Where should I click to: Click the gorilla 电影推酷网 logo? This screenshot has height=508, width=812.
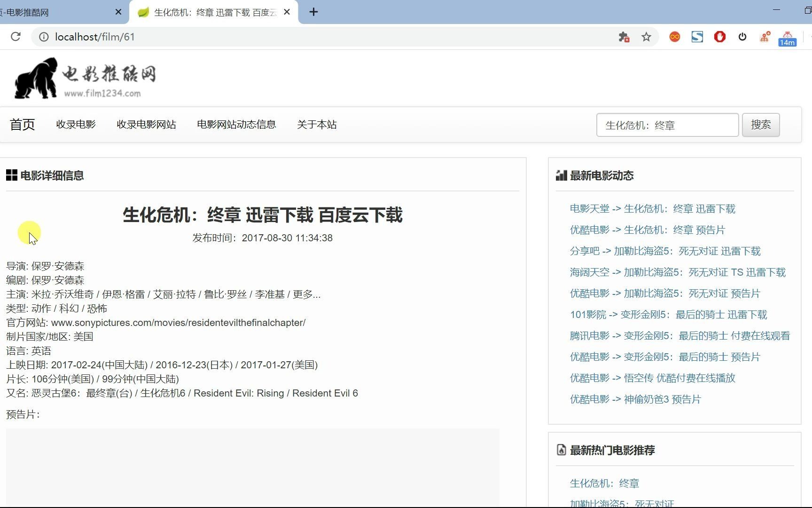85,78
